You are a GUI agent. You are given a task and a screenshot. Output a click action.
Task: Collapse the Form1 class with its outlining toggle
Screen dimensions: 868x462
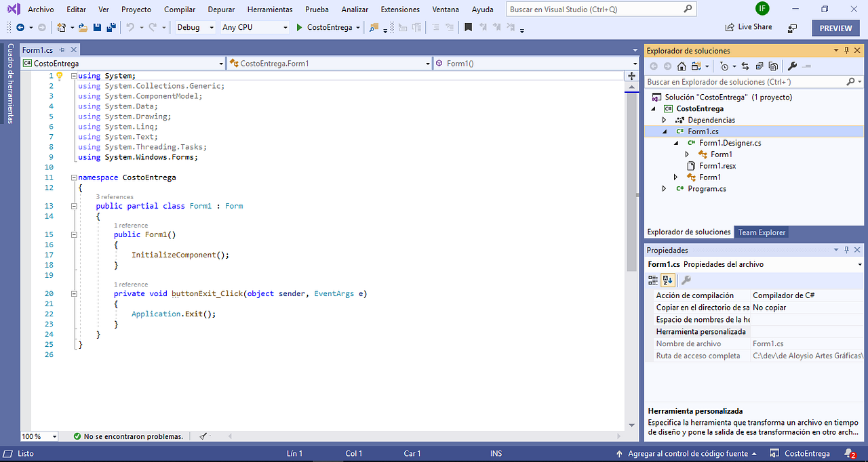tap(73, 206)
